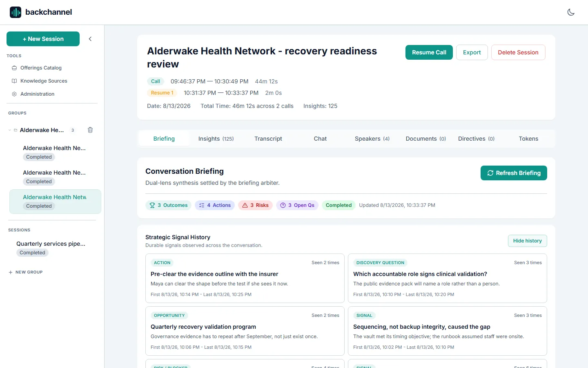
Task: Hide the strategic signal history
Action: [527, 241]
